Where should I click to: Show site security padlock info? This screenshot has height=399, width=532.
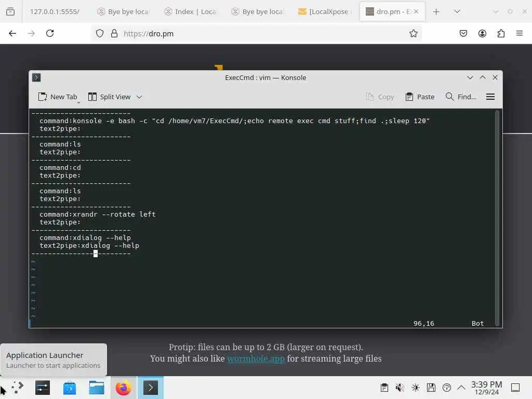click(x=114, y=33)
